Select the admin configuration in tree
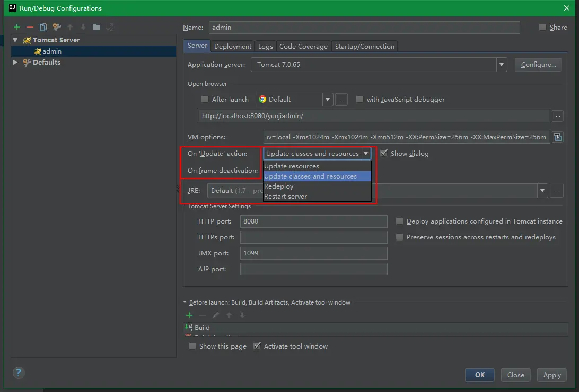The image size is (579, 392). coord(93,51)
